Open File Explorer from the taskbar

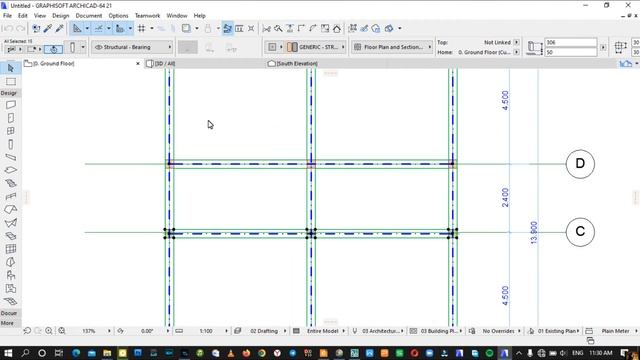pyautogui.click(x=107, y=353)
